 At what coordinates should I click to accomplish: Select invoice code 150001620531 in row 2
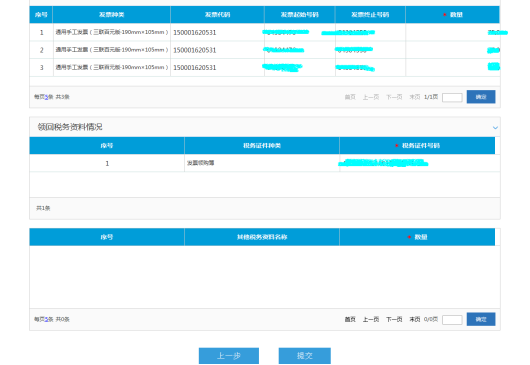click(195, 50)
